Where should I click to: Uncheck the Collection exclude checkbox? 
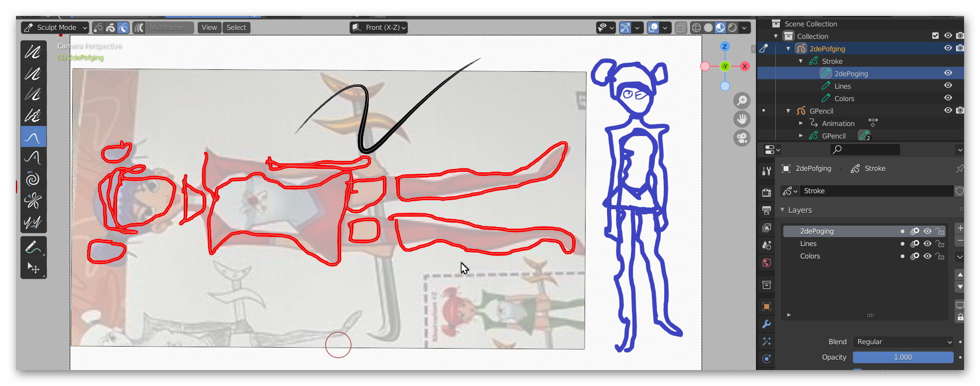[935, 36]
